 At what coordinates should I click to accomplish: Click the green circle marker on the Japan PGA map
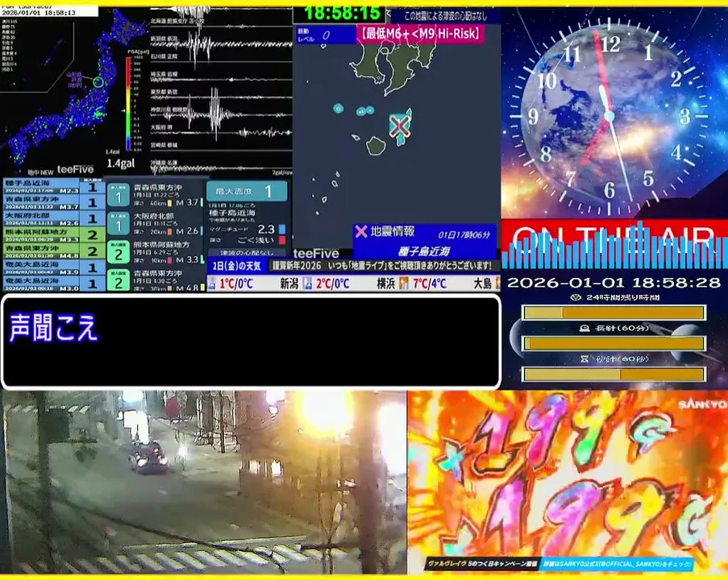click(x=98, y=82)
